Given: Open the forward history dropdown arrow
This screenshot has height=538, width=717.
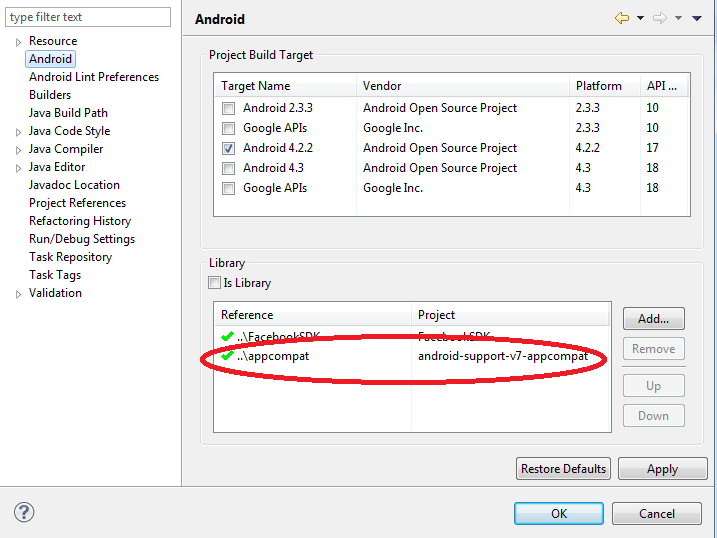Looking at the screenshot, I should (x=679, y=18).
